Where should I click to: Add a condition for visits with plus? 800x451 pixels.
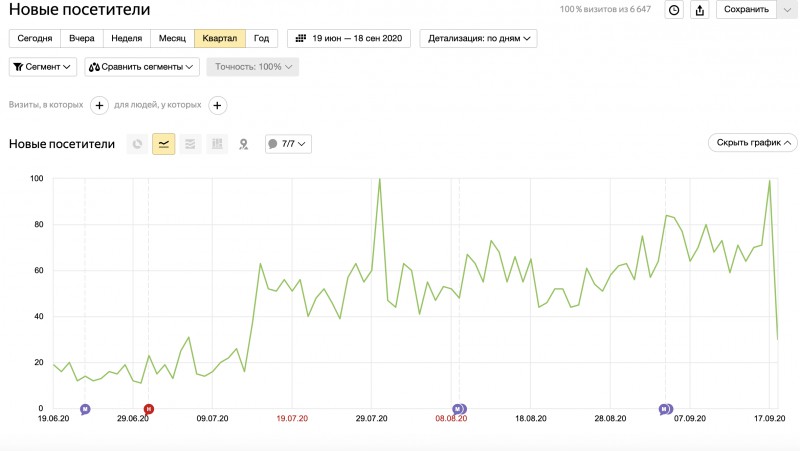point(99,105)
